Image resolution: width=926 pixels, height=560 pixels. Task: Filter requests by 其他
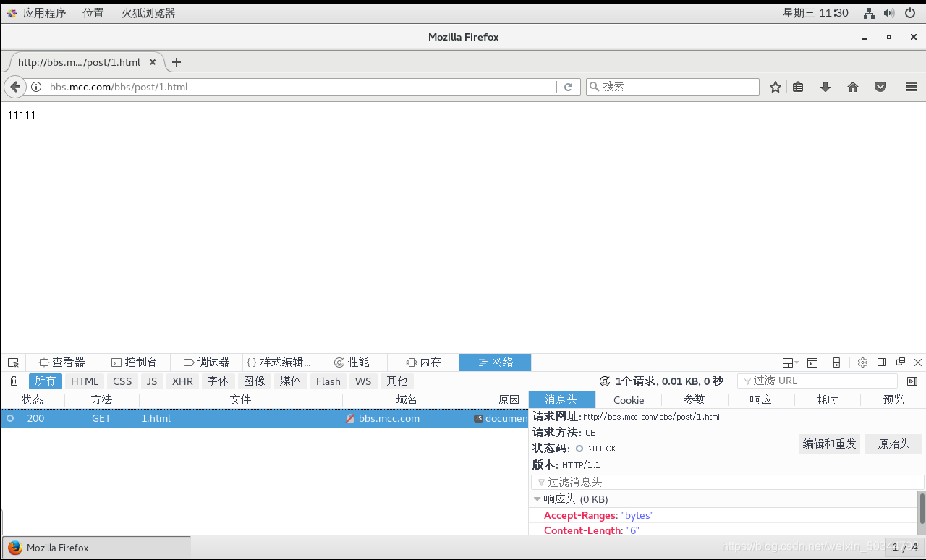tap(396, 381)
